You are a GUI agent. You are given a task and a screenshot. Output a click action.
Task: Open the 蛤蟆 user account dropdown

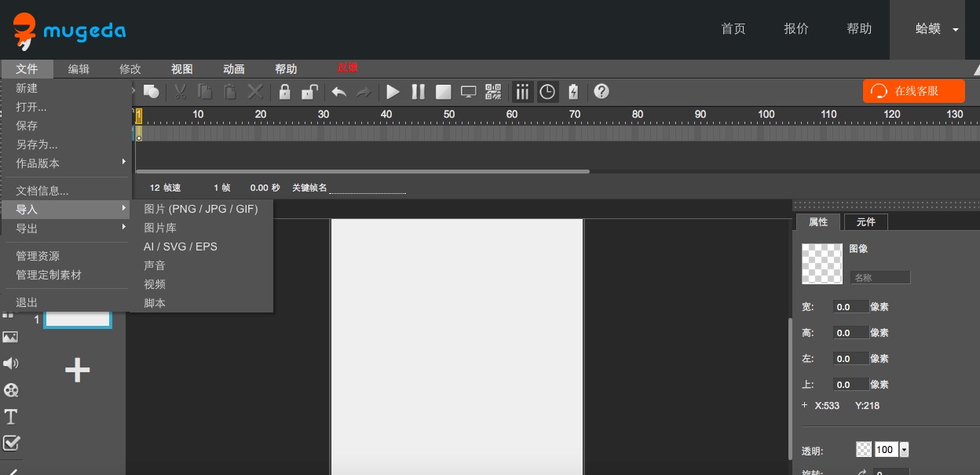[927, 29]
